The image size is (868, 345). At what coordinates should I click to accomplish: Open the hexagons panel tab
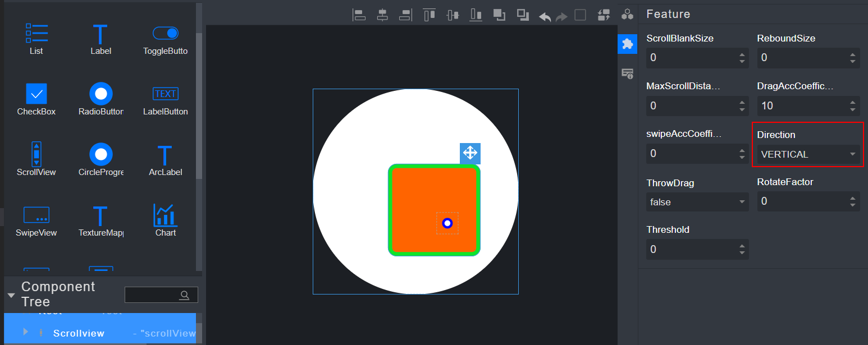[x=627, y=15]
